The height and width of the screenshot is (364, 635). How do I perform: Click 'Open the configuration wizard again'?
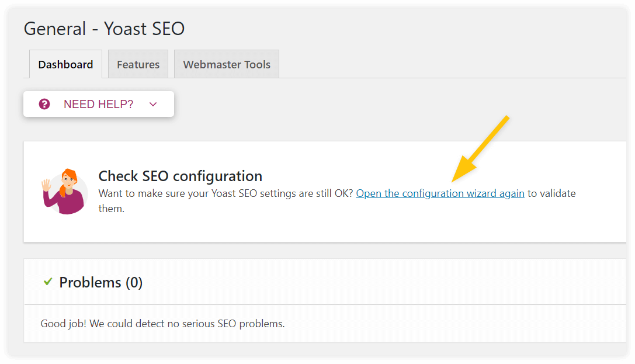440,193
